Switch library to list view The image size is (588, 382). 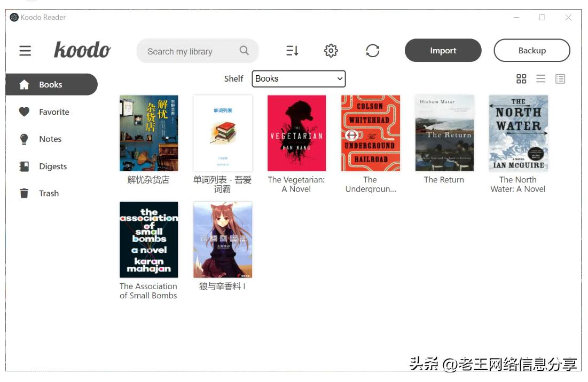pyautogui.click(x=540, y=78)
